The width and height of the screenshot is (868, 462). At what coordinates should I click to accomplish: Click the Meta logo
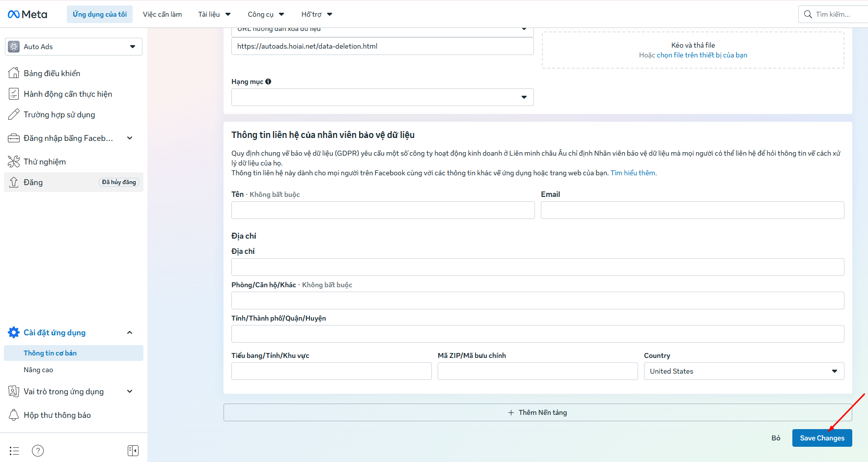(28, 14)
